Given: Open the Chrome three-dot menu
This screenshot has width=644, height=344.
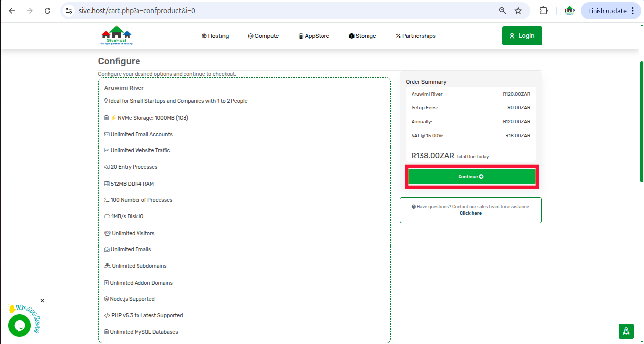Looking at the screenshot, I should click(x=633, y=11).
